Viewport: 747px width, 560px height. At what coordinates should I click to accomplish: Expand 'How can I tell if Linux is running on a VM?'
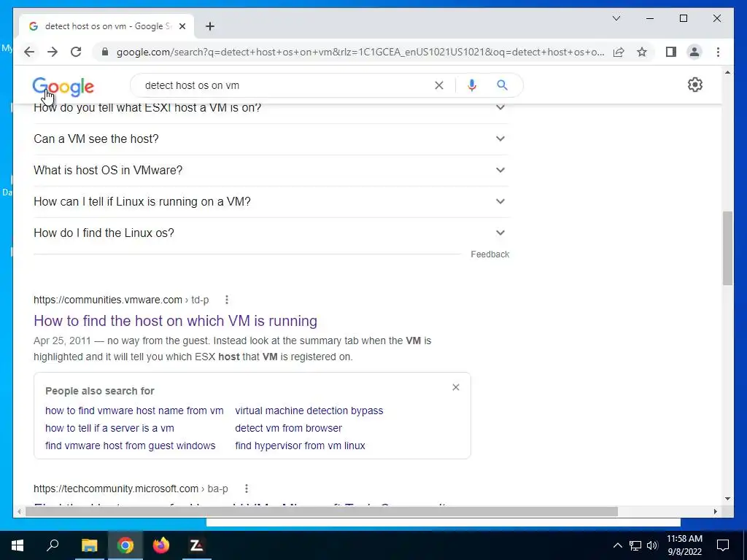(x=271, y=202)
